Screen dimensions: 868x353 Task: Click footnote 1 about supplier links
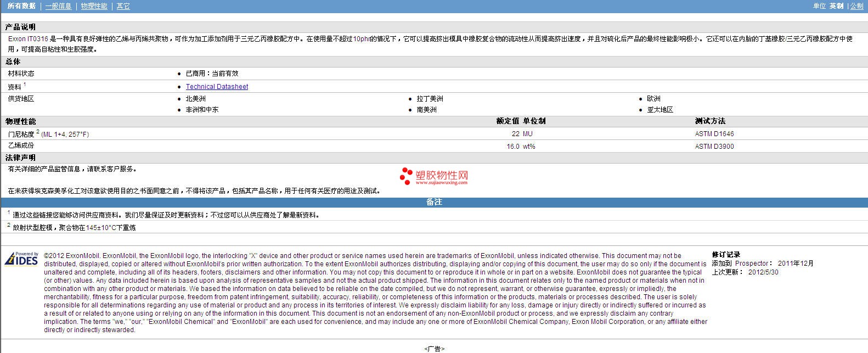[x=164, y=215]
